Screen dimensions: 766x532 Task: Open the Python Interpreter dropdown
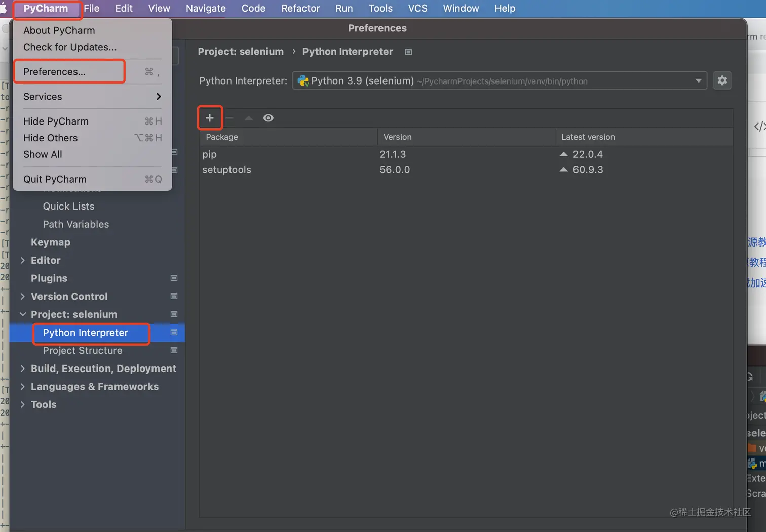500,81
